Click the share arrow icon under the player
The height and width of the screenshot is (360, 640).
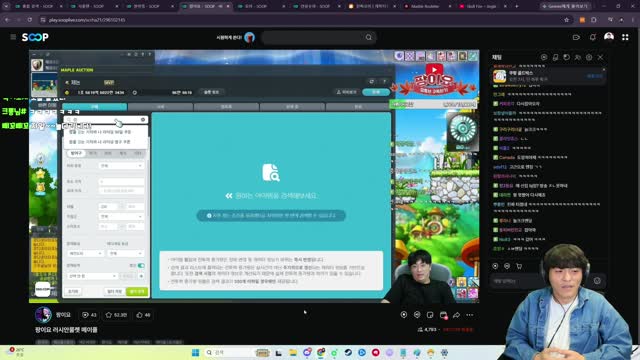pos(456,315)
